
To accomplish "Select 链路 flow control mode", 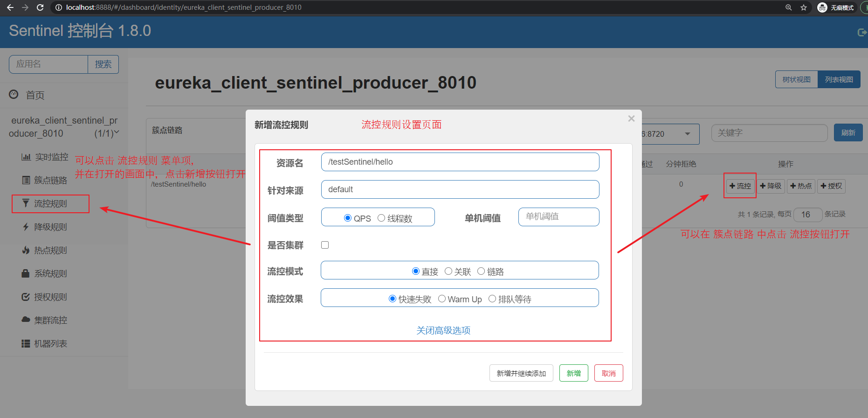I will [481, 271].
